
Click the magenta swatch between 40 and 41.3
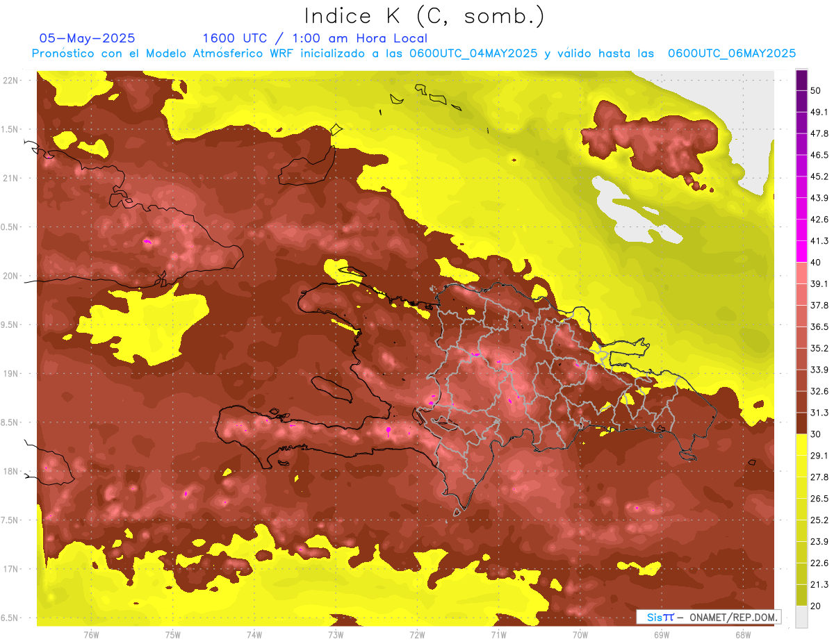[801, 251]
